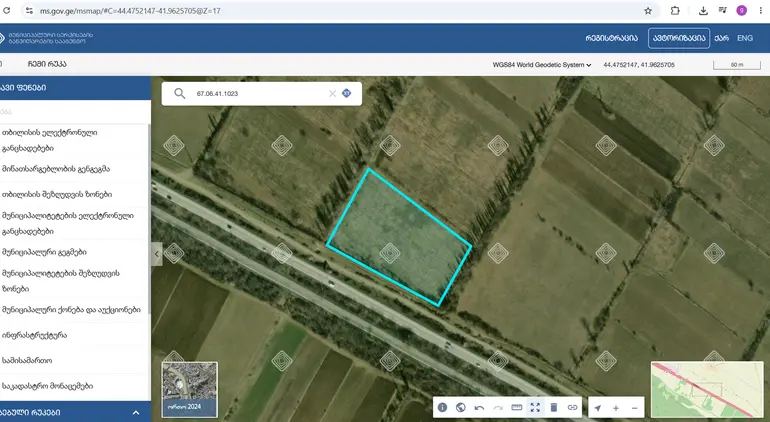
Task: Open media control icon in browser
Action: click(722, 10)
